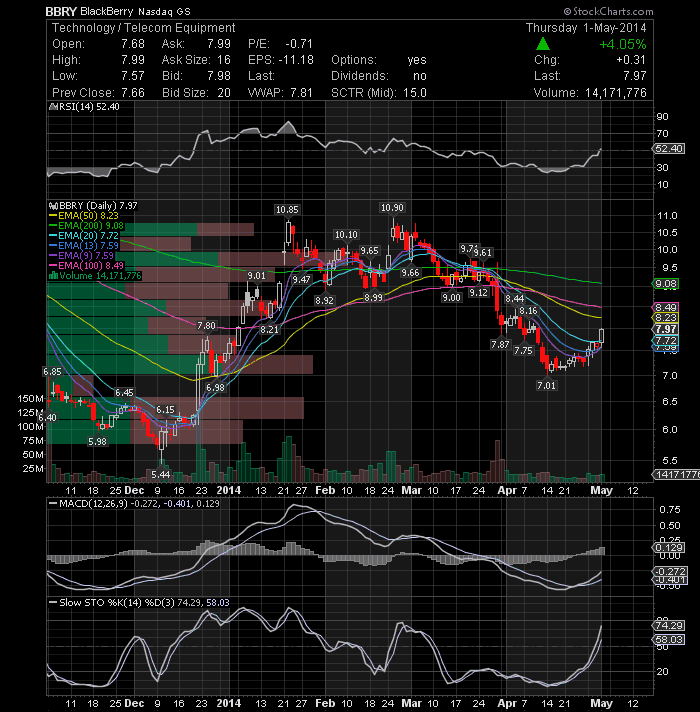
Task: Click the 8.92 low price annotation
Action: (x=324, y=300)
